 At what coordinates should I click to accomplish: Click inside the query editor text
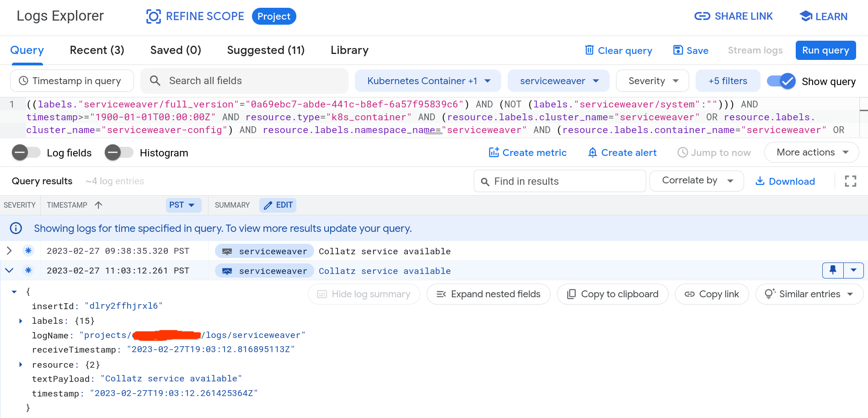(434, 117)
